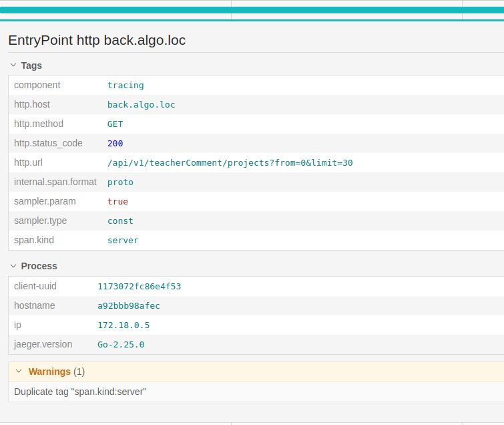This screenshot has height=425, width=504.
Task: Select the span.kind tag key
Action: (x=34, y=240)
